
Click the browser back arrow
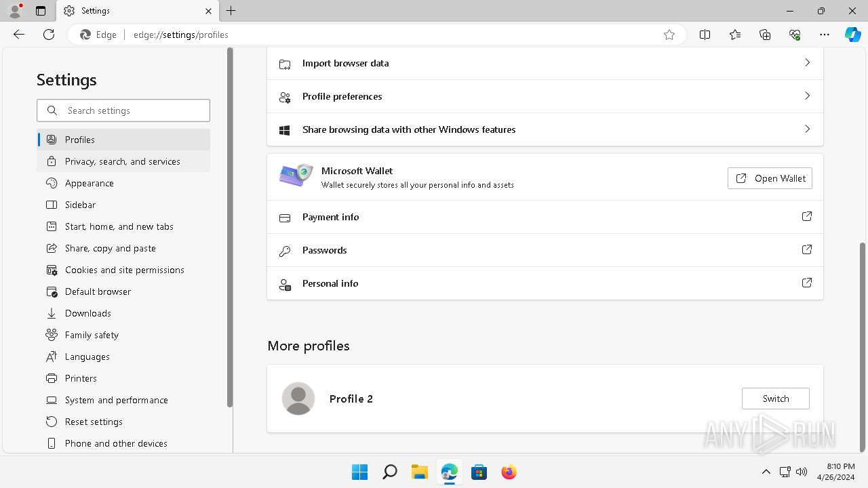(x=19, y=35)
